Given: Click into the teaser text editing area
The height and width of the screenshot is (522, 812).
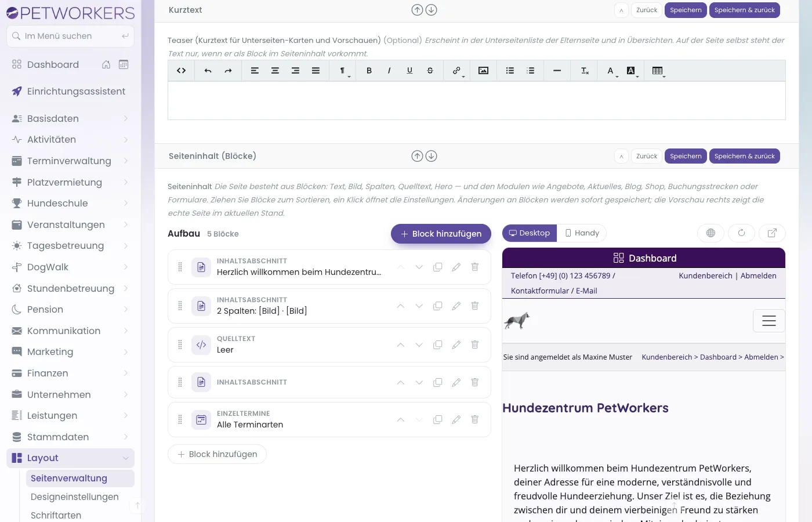Looking at the screenshot, I should pos(477,101).
